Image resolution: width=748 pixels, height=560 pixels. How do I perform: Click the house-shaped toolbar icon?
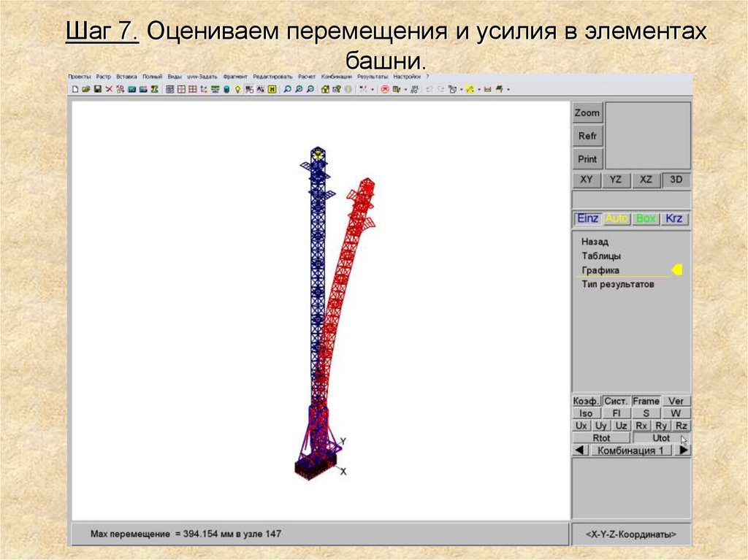(324, 89)
